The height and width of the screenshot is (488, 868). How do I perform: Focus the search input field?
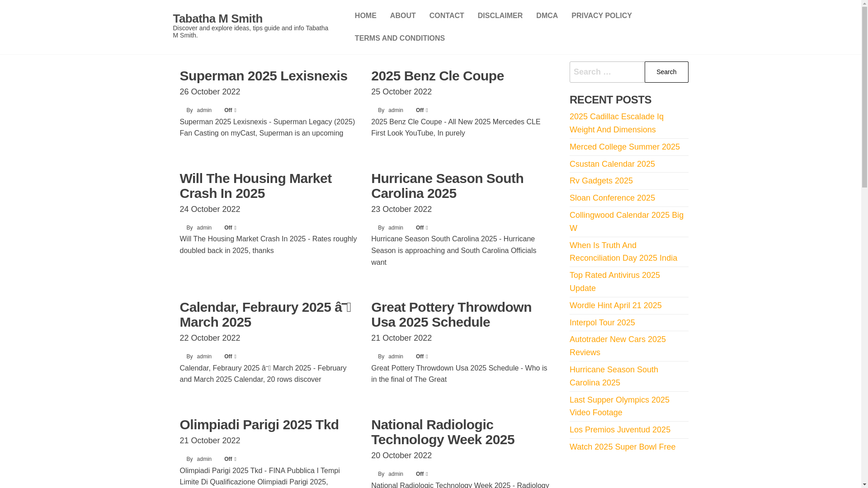click(x=607, y=72)
